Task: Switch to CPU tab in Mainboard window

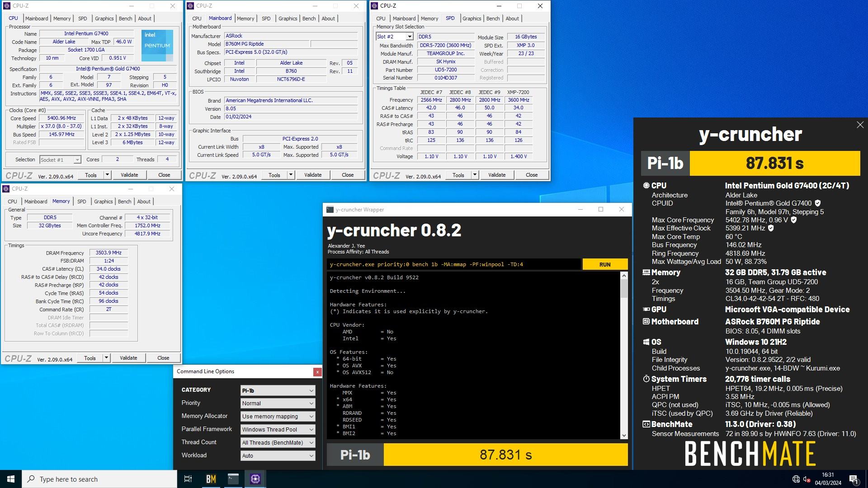Action: pos(197,19)
